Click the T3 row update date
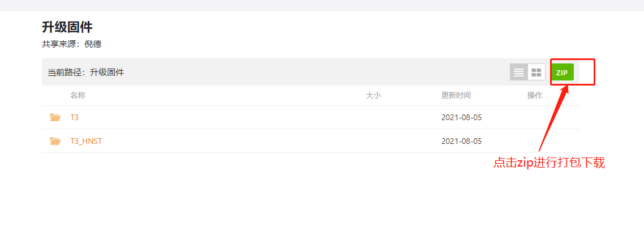This screenshot has width=644, height=247. pyautogui.click(x=461, y=117)
